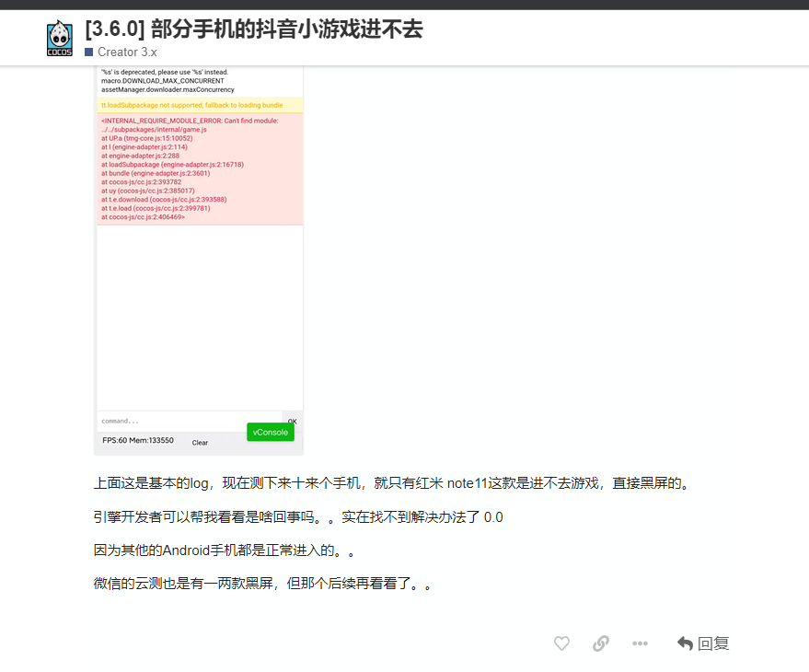The image size is (809, 672).
Task: Like the post with heart icon
Action: pos(561,643)
